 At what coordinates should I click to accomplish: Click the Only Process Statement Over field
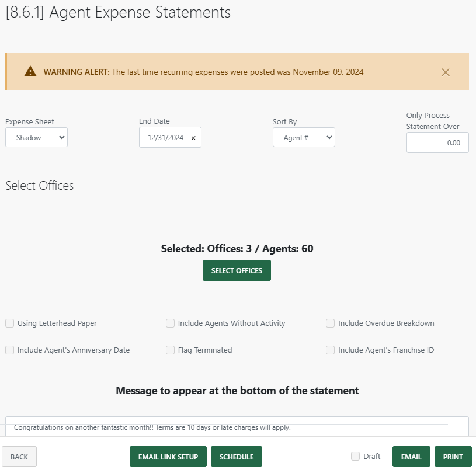[437, 142]
